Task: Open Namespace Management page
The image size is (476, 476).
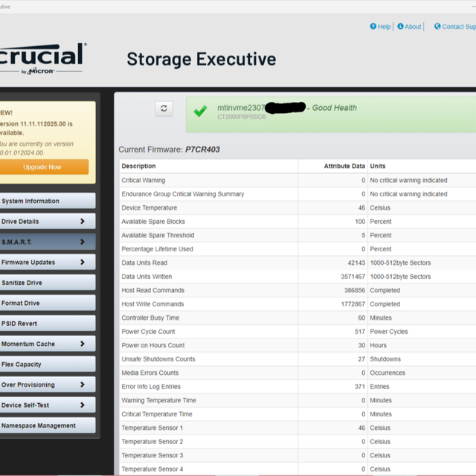Action: [48, 425]
